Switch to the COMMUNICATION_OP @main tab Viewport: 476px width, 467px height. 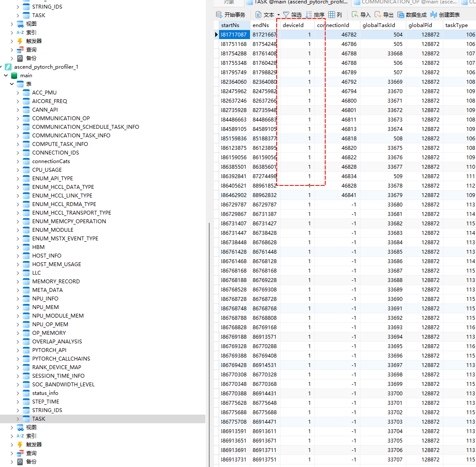coord(406,3)
